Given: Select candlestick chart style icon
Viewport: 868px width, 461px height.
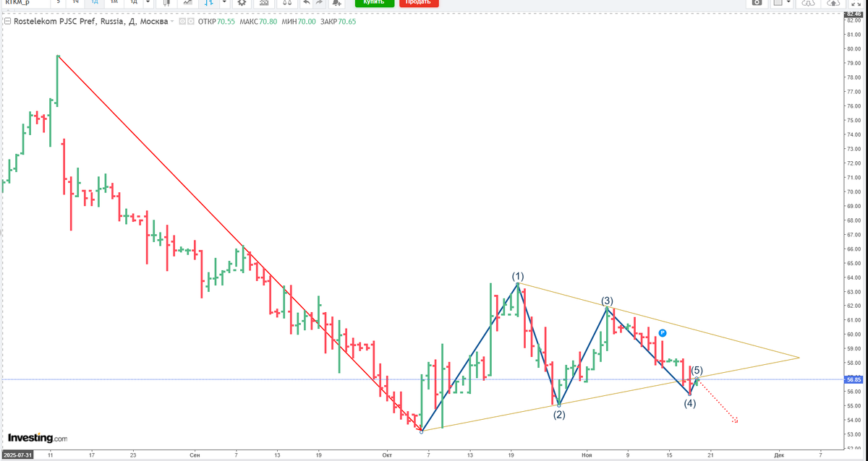Looking at the screenshot, I should point(167,3).
